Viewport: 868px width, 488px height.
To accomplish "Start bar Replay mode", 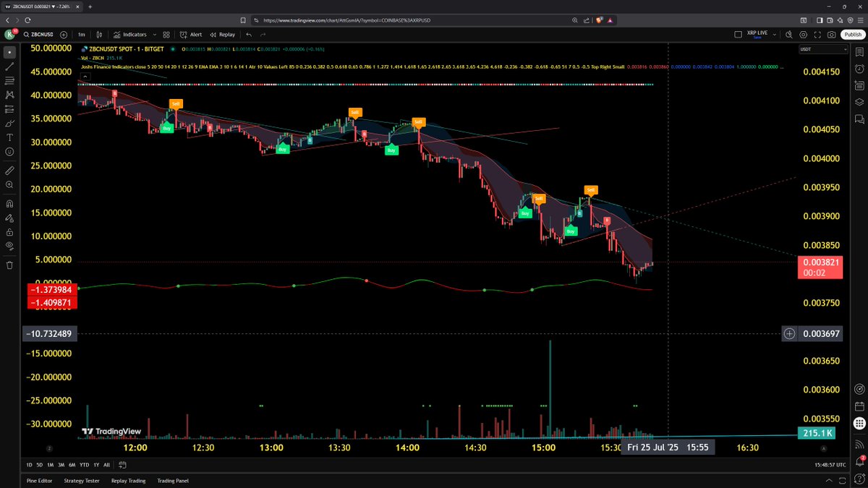I will (x=223, y=34).
